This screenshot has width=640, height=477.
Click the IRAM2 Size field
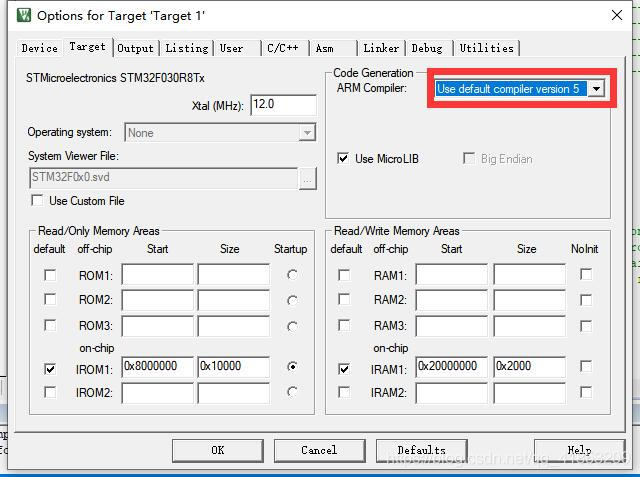click(529, 393)
